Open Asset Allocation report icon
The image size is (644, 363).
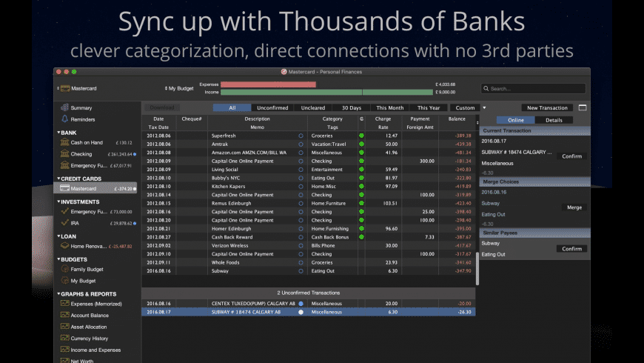pos(64,327)
